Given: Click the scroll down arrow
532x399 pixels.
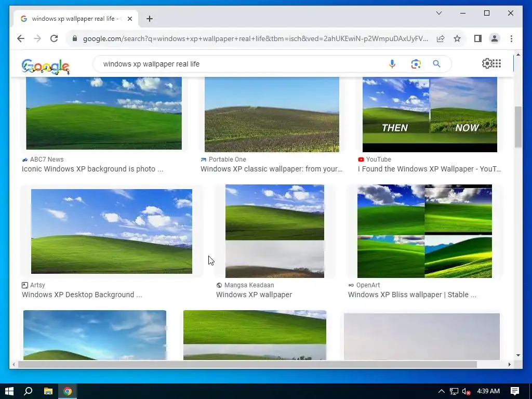Looking at the screenshot, I should coord(518,355).
